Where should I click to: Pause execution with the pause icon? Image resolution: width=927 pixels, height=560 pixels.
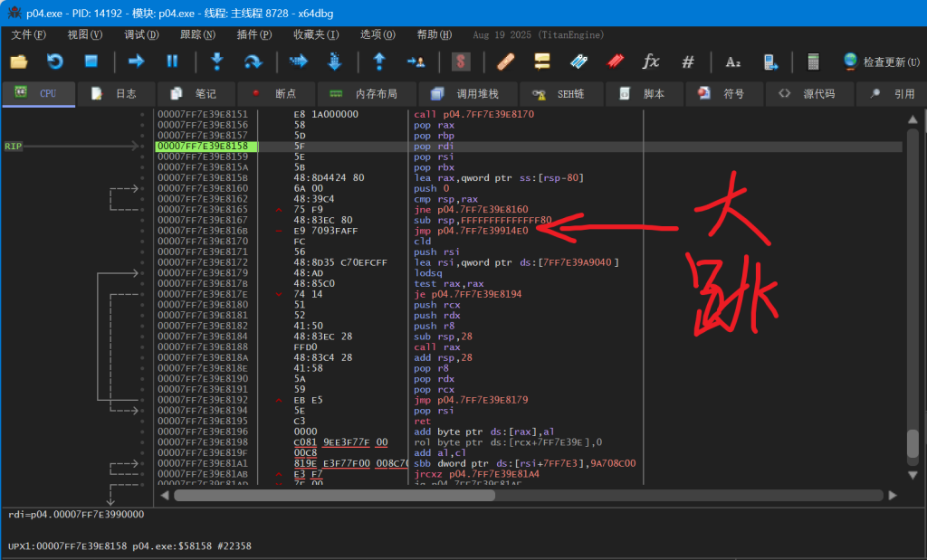(x=172, y=62)
